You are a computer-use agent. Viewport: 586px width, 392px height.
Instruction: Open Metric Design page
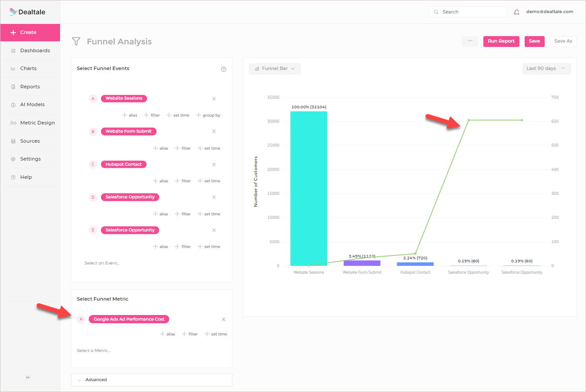(x=30, y=123)
